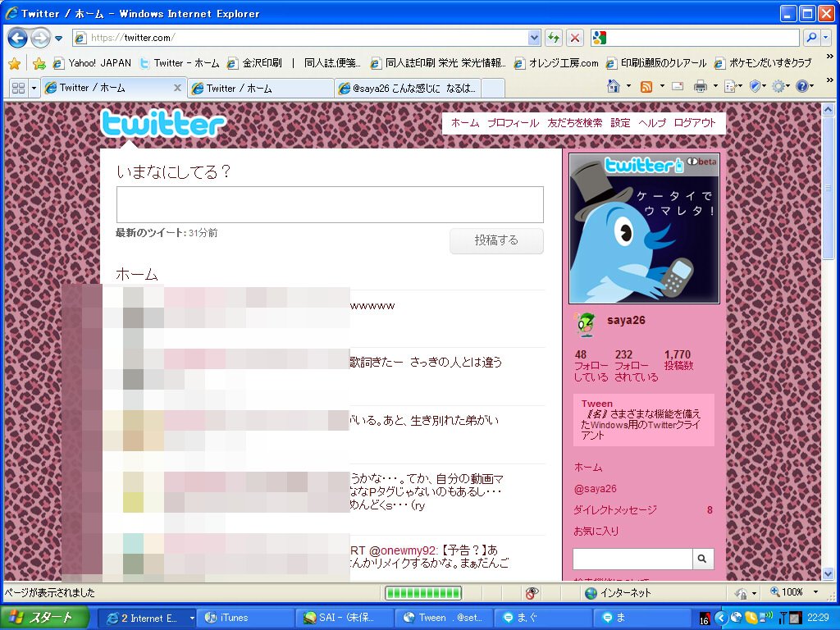Click the sidebar search magnifier button
This screenshot has width=840, height=630.
702,559
